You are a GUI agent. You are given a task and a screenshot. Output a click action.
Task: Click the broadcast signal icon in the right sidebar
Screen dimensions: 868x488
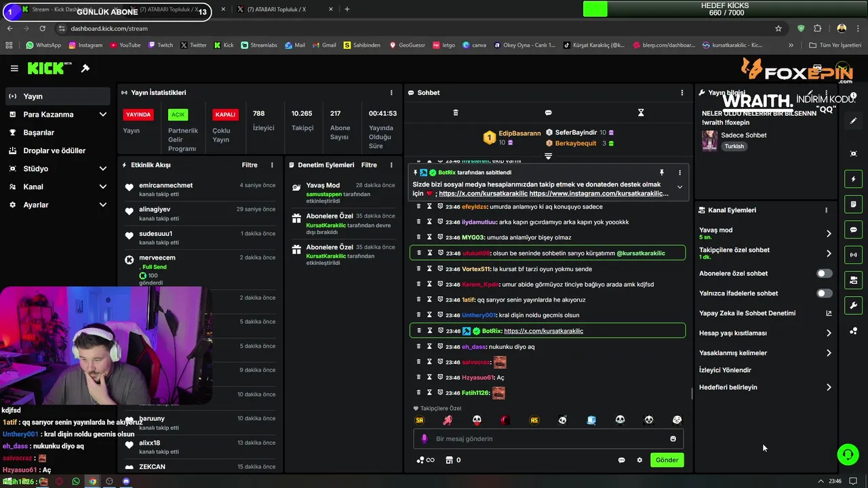click(853, 255)
